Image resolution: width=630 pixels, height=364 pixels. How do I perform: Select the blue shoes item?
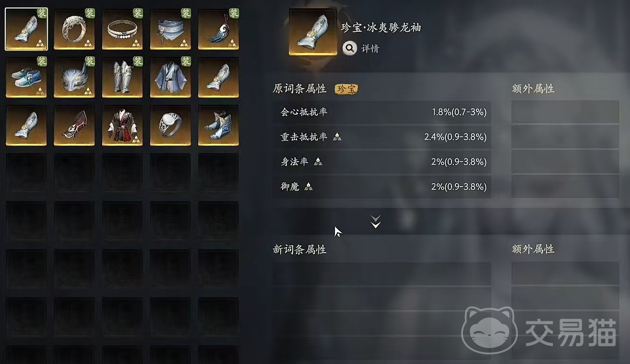[x=26, y=77]
